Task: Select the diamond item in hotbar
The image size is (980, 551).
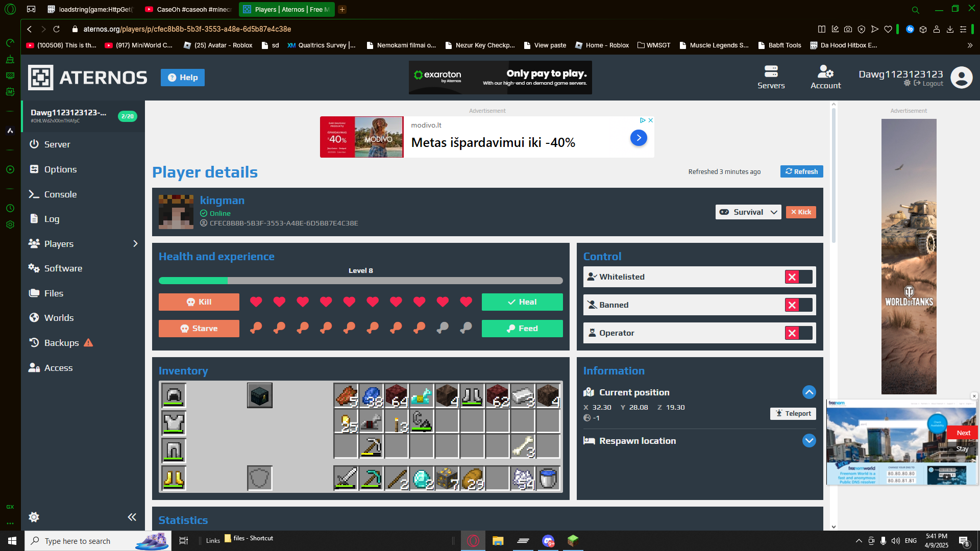Action: coord(422,478)
